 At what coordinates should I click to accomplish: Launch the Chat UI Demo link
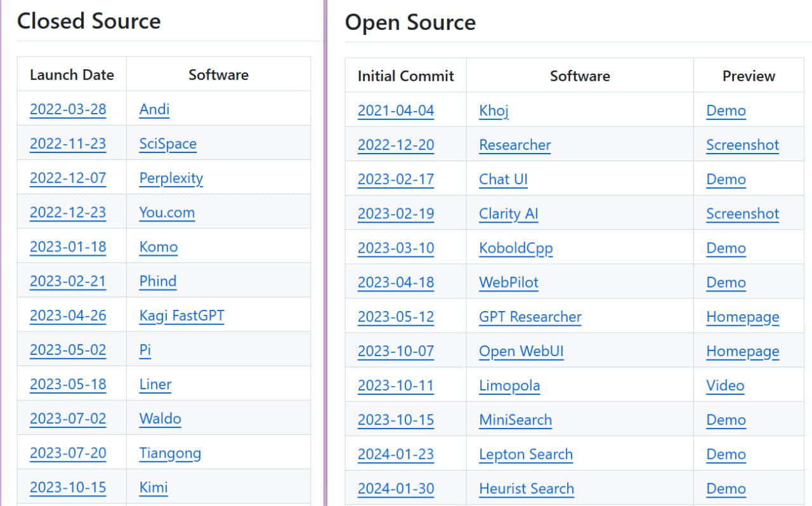(726, 179)
